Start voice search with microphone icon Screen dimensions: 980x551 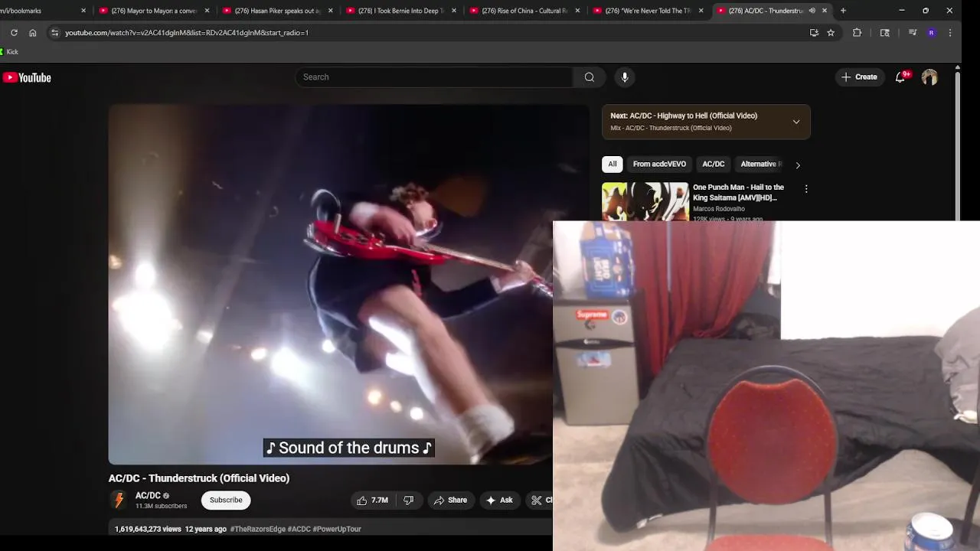[625, 77]
